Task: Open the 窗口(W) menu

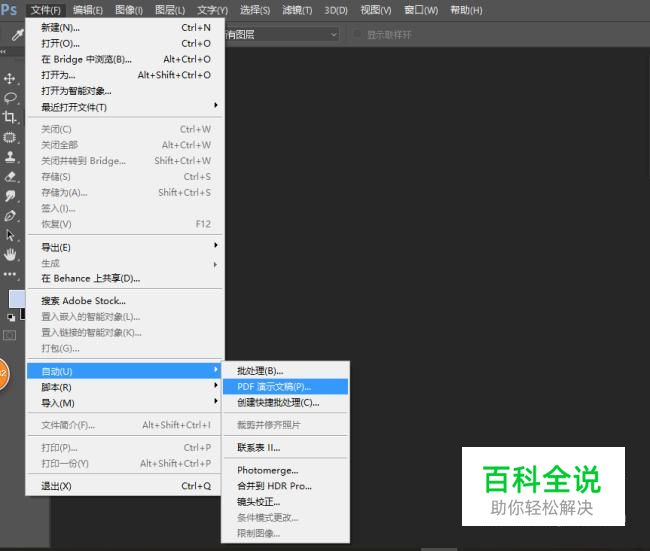Action: click(x=421, y=10)
